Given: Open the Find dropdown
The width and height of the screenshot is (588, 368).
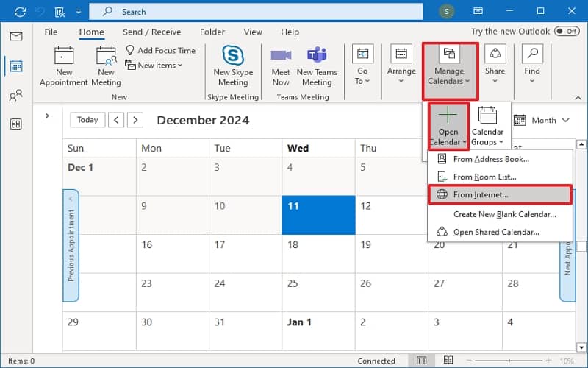Looking at the screenshot, I should (532, 65).
